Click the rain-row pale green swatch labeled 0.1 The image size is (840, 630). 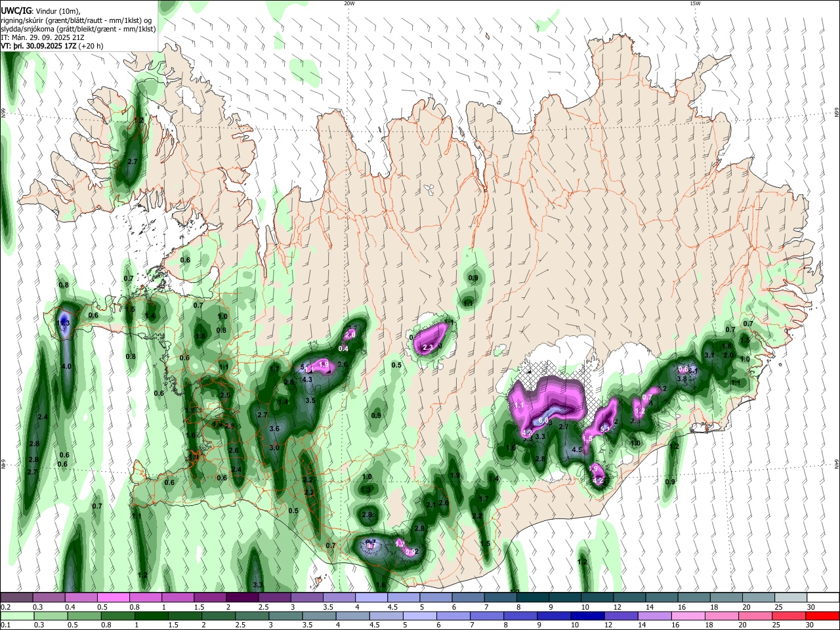click(16, 616)
